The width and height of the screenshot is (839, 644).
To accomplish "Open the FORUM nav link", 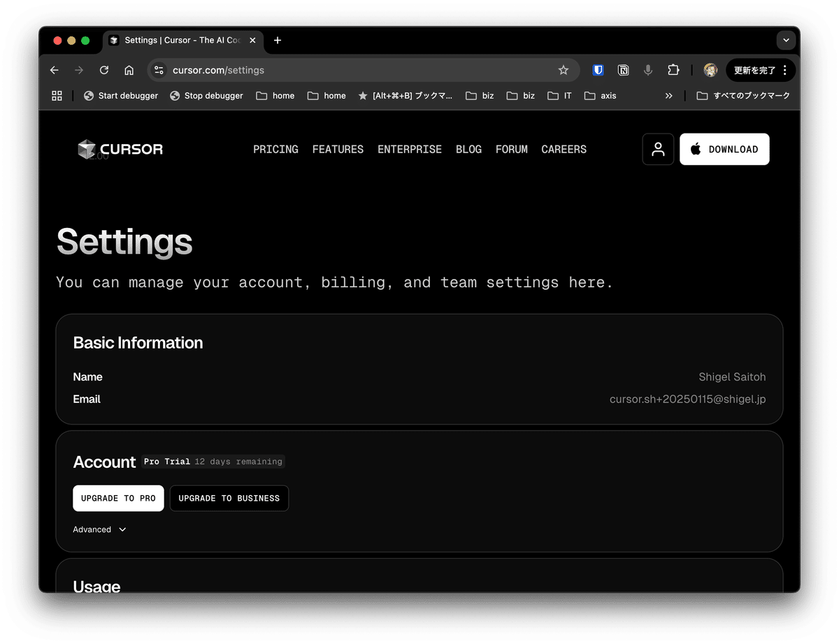I will 512,149.
